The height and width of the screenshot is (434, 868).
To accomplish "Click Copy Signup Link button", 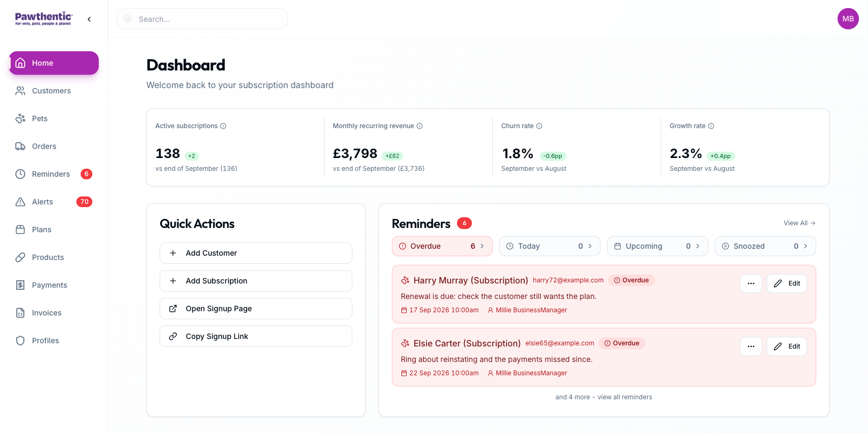I will 256,336.
